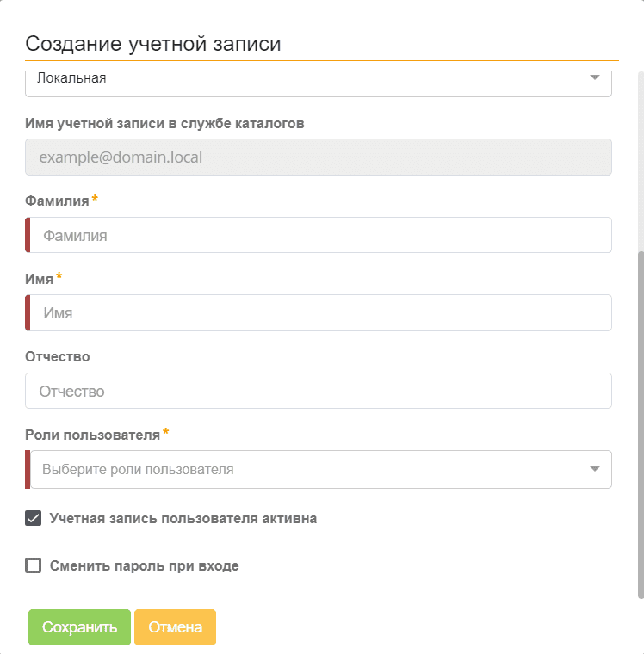Click the vertical scrollbar of the form
The image size is (644, 654).
[x=640, y=422]
